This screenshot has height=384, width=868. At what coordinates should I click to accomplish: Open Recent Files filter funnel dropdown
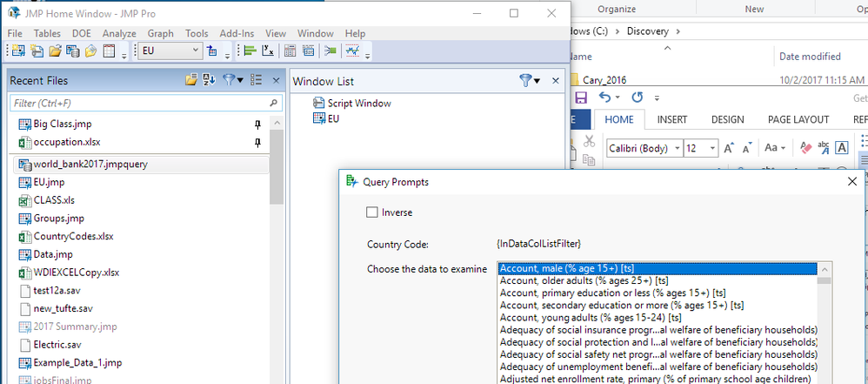[233, 80]
